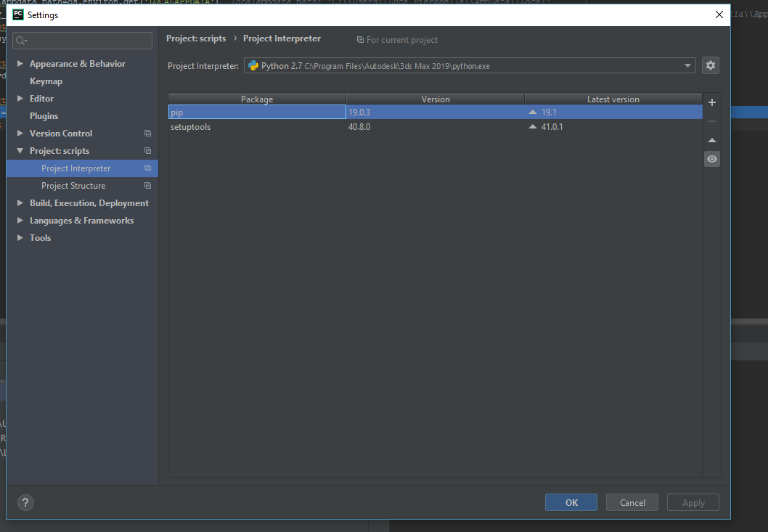
Task: Click the help question mark icon
Action: point(25,502)
